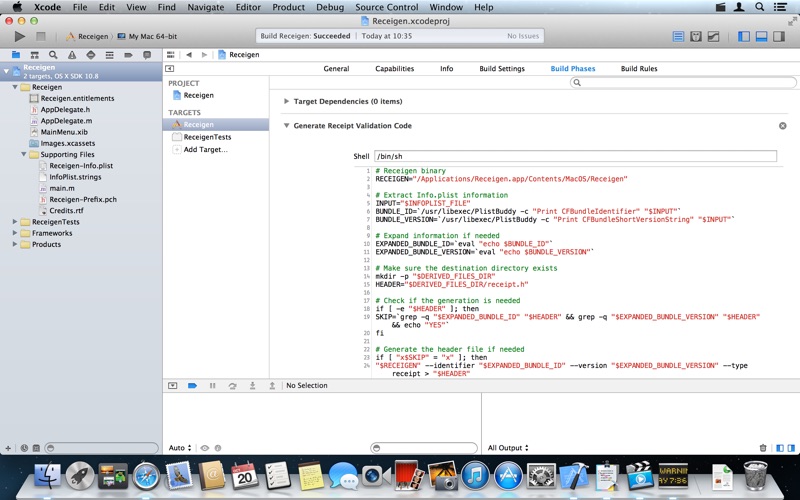The height and width of the screenshot is (500, 800).
Task: Go forward in editor history
Action: pos(204,55)
